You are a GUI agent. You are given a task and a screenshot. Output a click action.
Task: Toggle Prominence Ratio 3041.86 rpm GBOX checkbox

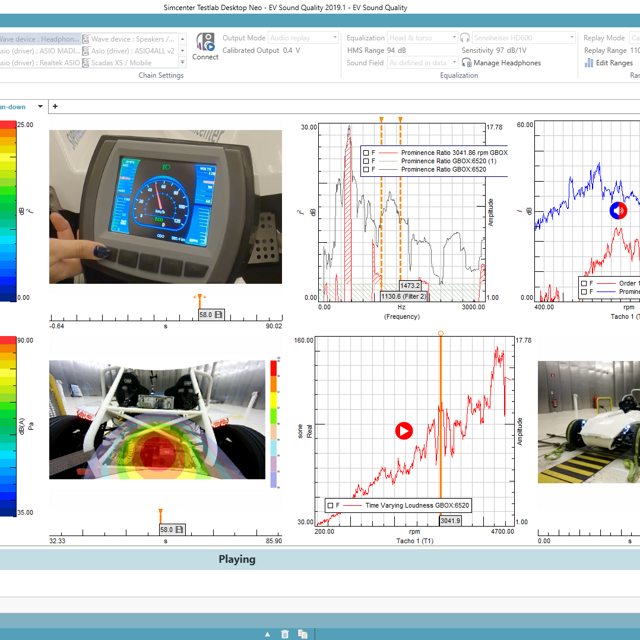pos(366,153)
